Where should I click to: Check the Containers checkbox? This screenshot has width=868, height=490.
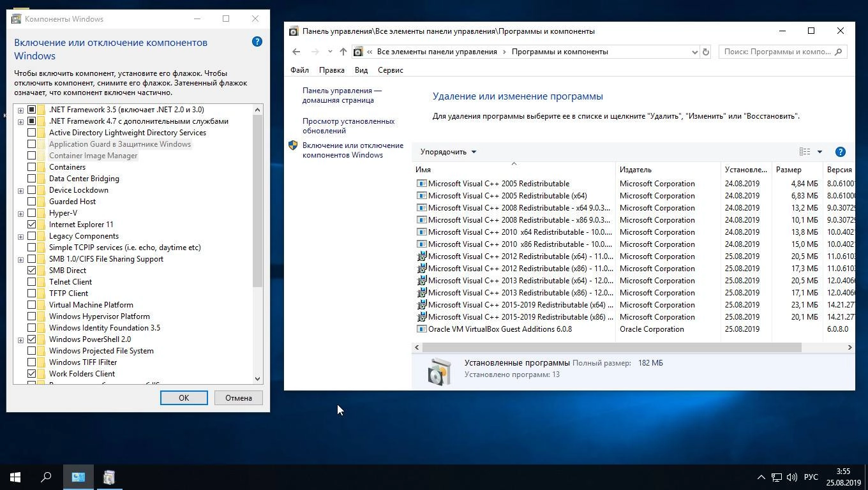click(x=31, y=167)
